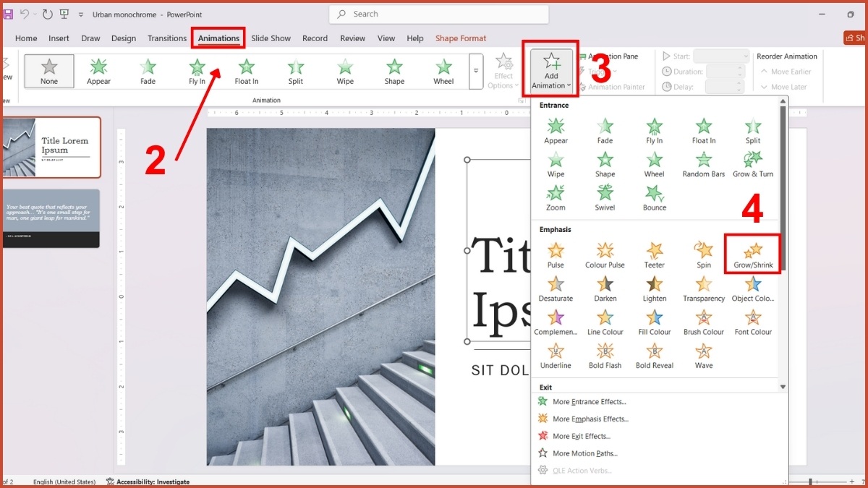868x488 pixels.
Task: Click the Title Lorem Ipsum slide thumbnail
Action: pyautogui.click(x=51, y=147)
